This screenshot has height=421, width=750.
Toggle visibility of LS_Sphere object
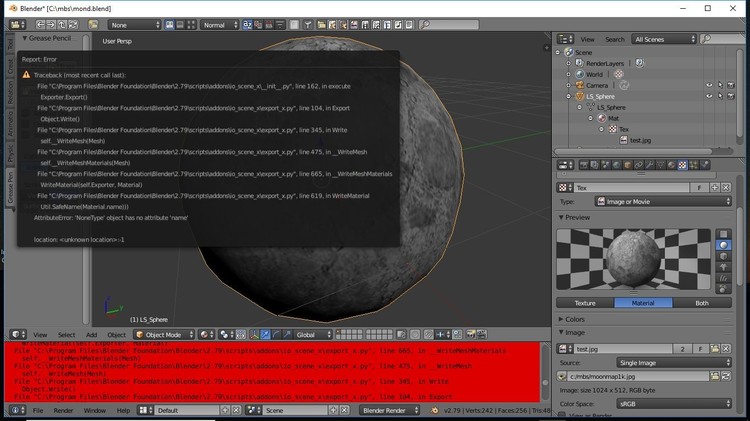pos(709,96)
